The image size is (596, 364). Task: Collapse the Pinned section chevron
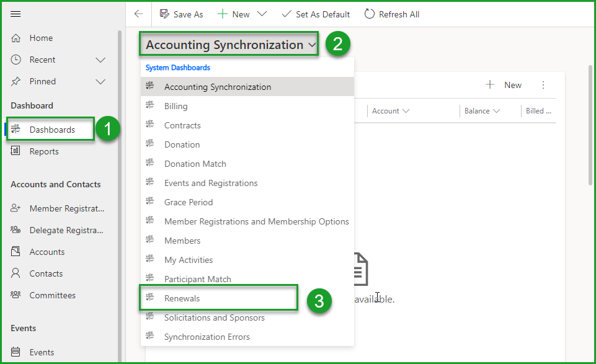click(100, 81)
